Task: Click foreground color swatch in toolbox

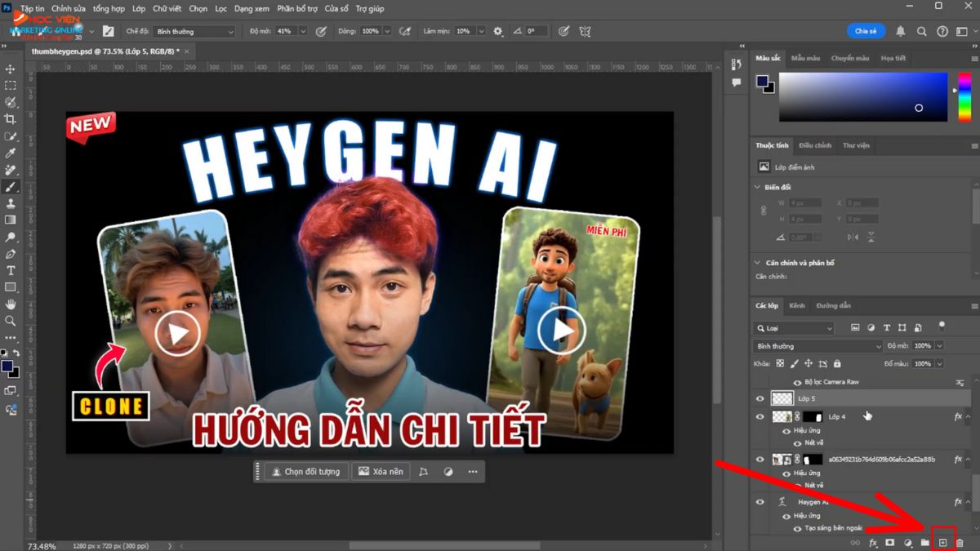Action: (7, 367)
